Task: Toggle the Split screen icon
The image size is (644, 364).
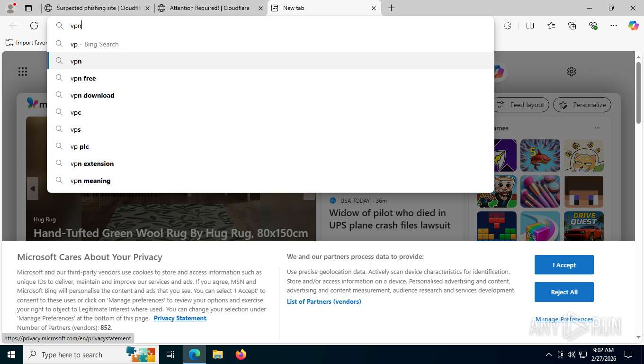Action: pyautogui.click(x=530, y=26)
